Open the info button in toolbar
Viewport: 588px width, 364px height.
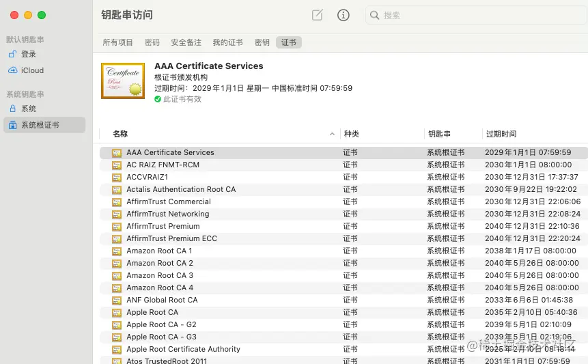[x=343, y=15]
